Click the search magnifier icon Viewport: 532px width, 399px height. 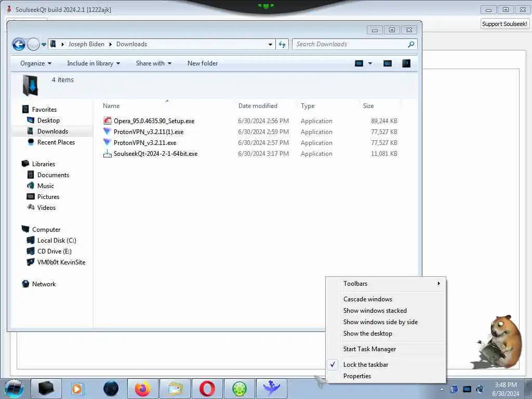[411, 44]
